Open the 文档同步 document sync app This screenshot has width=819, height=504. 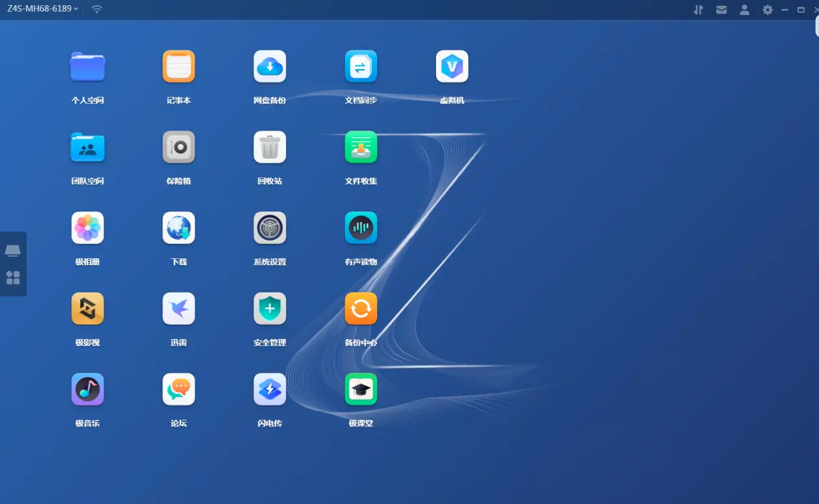(361, 67)
